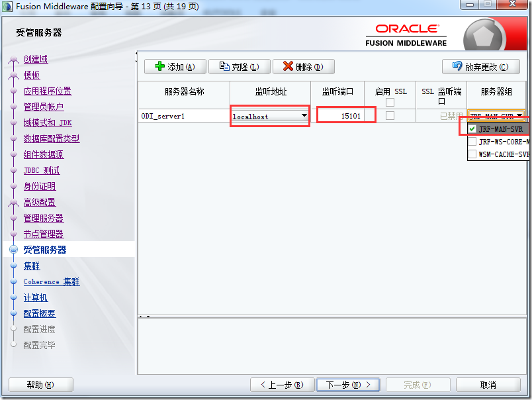Jump to the Coherence 集群 step

pos(52,282)
